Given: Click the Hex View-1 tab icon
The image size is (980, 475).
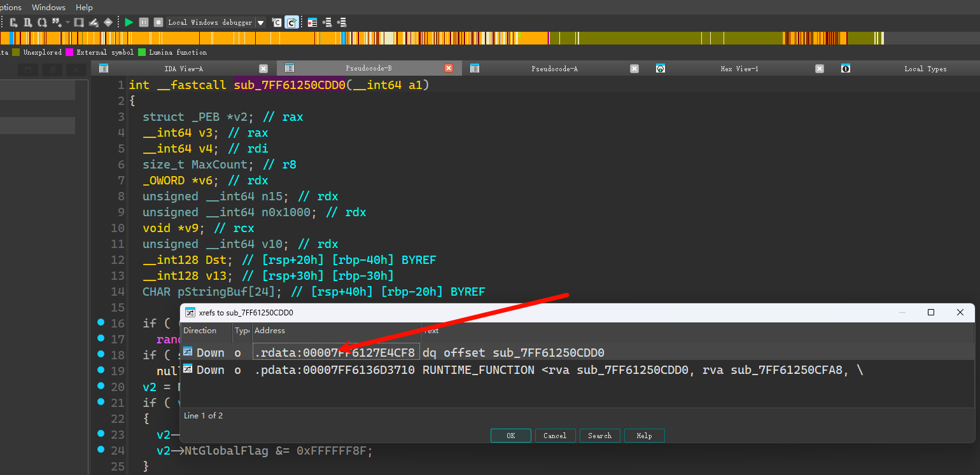Looking at the screenshot, I should pyautogui.click(x=661, y=69).
